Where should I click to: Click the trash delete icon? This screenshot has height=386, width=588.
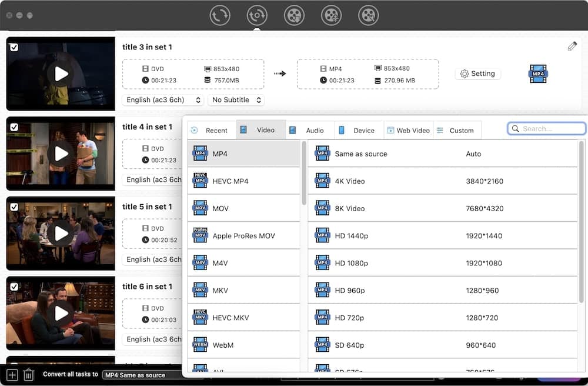coord(28,374)
